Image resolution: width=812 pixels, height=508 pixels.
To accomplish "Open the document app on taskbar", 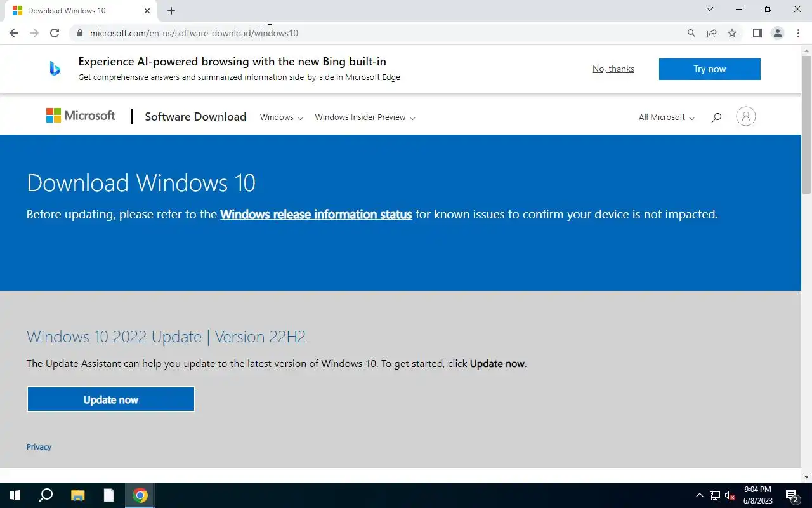I will tap(108, 495).
